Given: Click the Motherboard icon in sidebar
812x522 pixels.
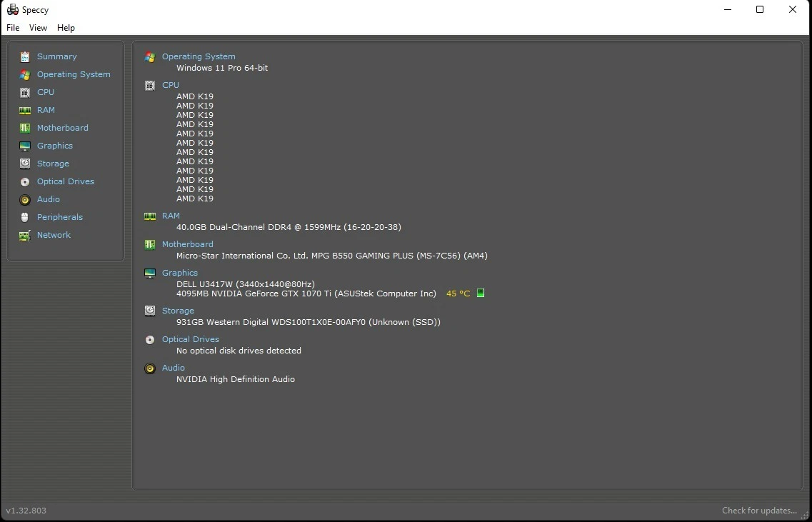Looking at the screenshot, I should (x=25, y=128).
